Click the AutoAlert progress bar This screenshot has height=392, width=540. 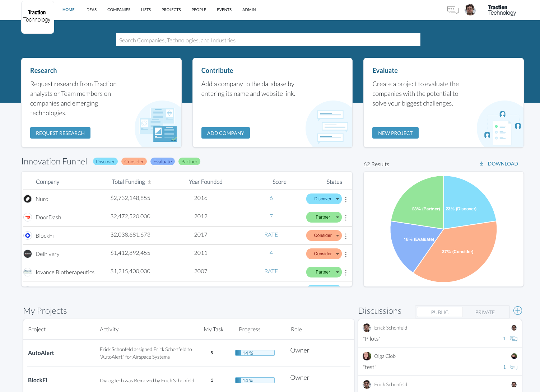click(x=255, y=353)
